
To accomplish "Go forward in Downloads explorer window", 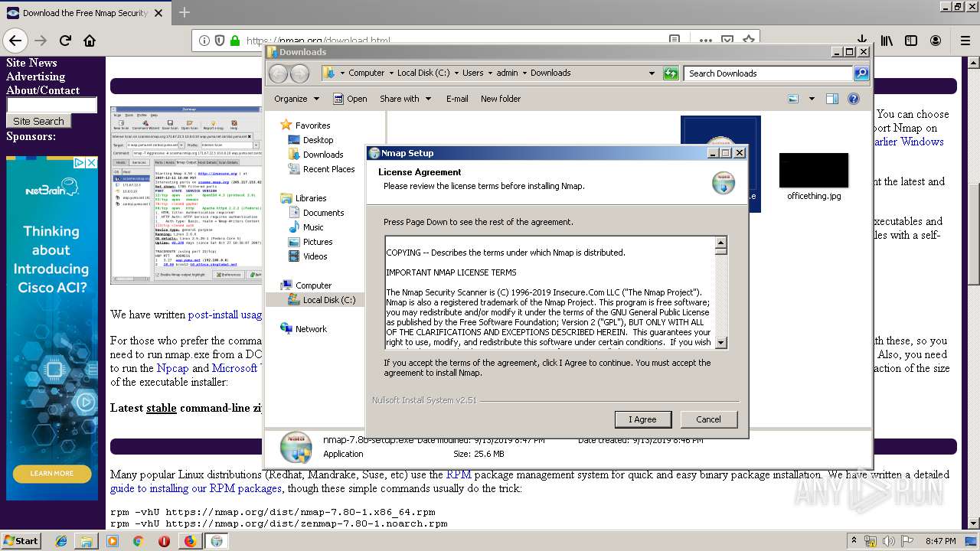I will click(299, 73).
